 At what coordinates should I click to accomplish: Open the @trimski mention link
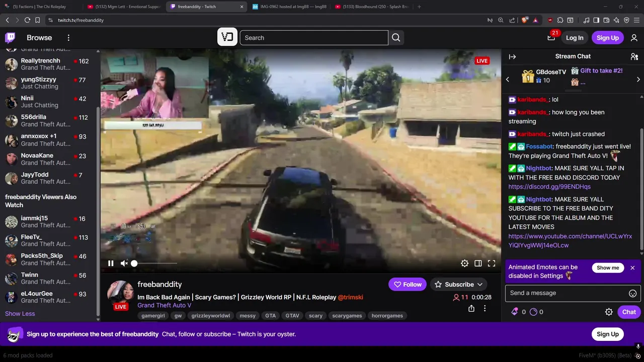coord(350,297)
